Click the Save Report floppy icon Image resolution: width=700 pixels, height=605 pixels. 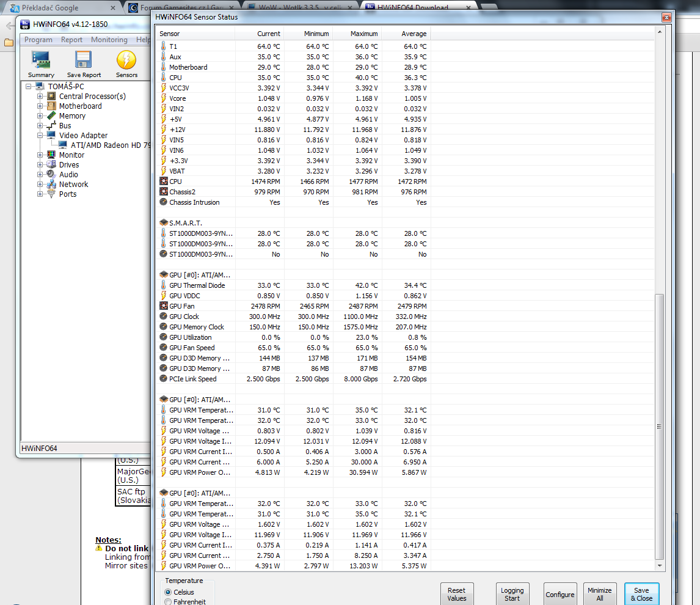pos(84,61)
